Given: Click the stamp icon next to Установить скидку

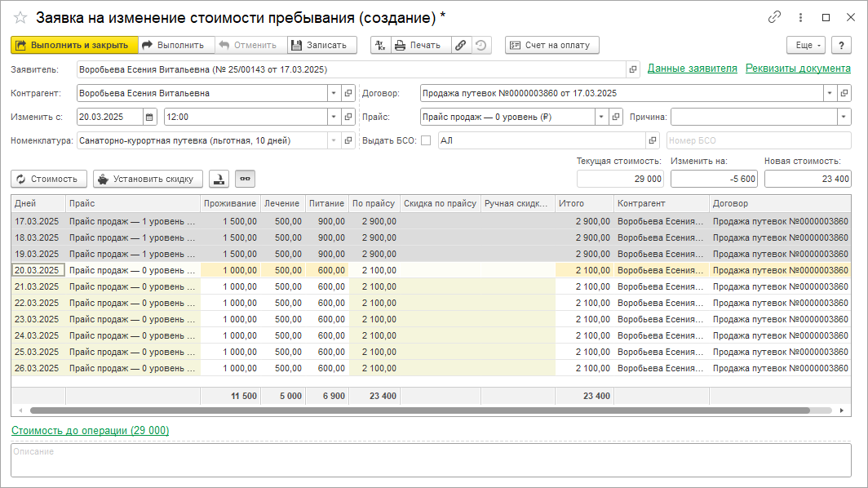Looking at the screenshot, I should (219, 179).
